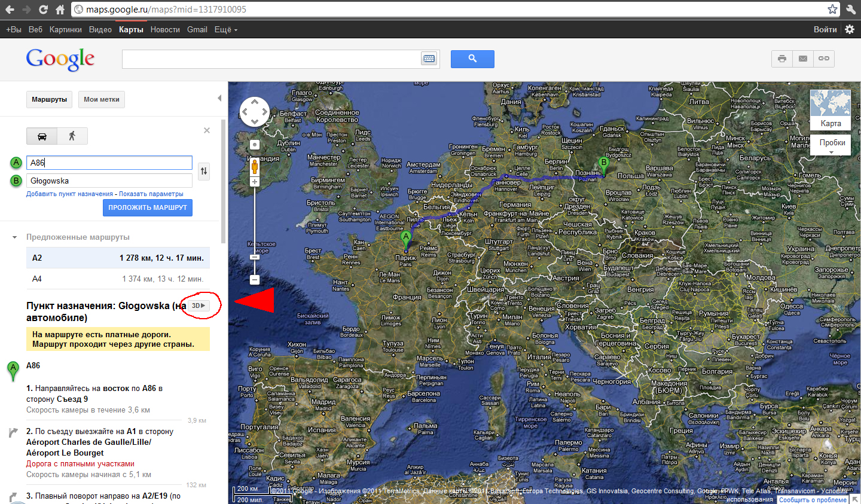This screenshot has height=504, width=861.
Task: Open the Google settings gear
Action: pos(850,29)
